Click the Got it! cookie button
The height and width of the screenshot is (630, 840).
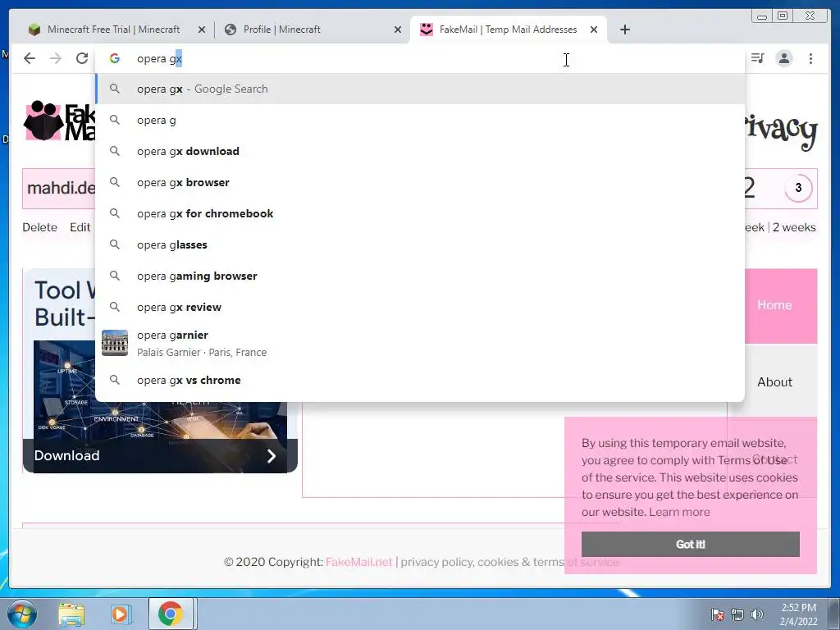pyautogui.click(x=691, y=545)
